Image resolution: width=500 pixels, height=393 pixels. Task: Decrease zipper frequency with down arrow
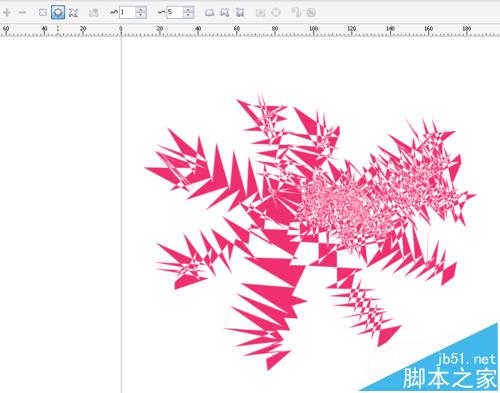(x=188, y=15)
